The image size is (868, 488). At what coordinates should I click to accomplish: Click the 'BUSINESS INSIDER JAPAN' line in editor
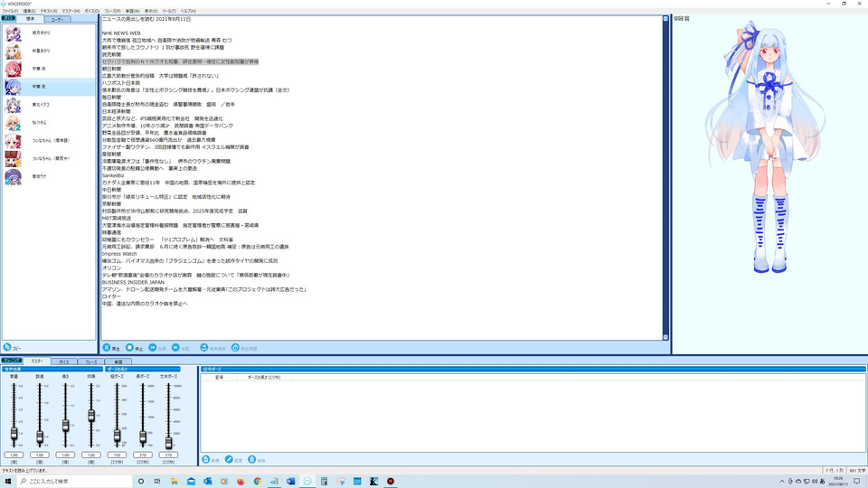tap(133, 282)
